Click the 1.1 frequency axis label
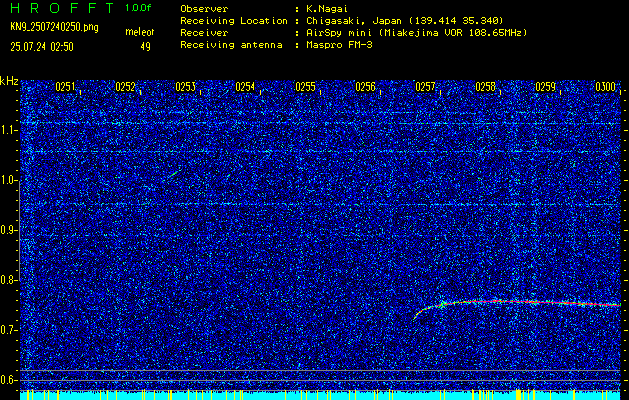This screenshot has width=629, height=400. pyautogui.click(x=9, y=130)
